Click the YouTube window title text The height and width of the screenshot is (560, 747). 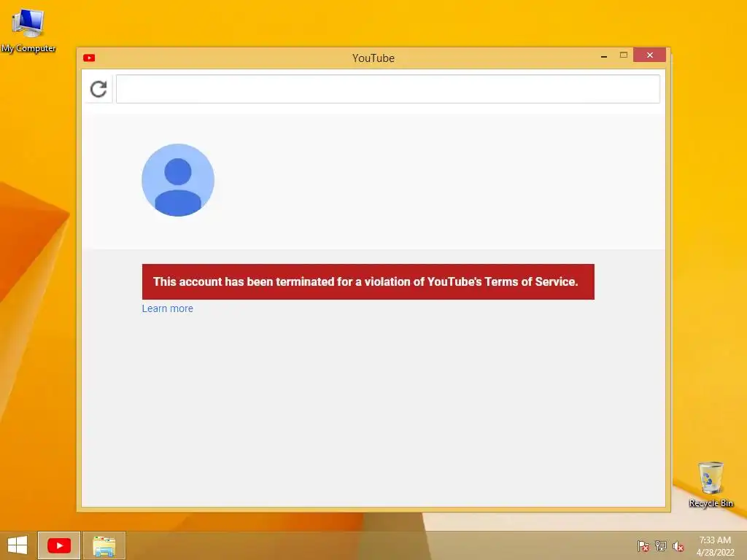pos(373,58)
